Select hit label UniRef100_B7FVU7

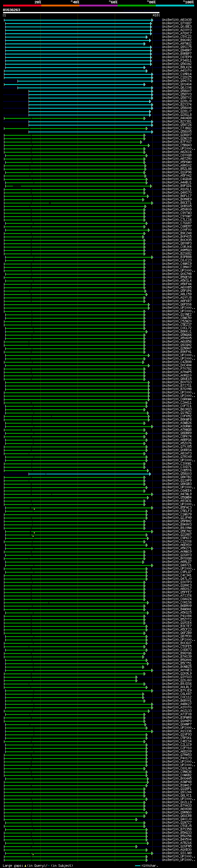coord(177,142)
